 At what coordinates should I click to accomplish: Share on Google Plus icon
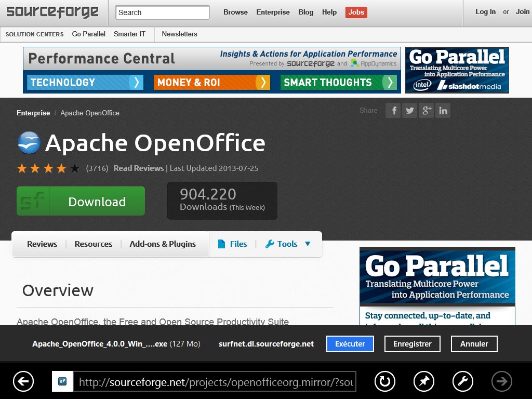pyautogui.click(x=426, y=111)
